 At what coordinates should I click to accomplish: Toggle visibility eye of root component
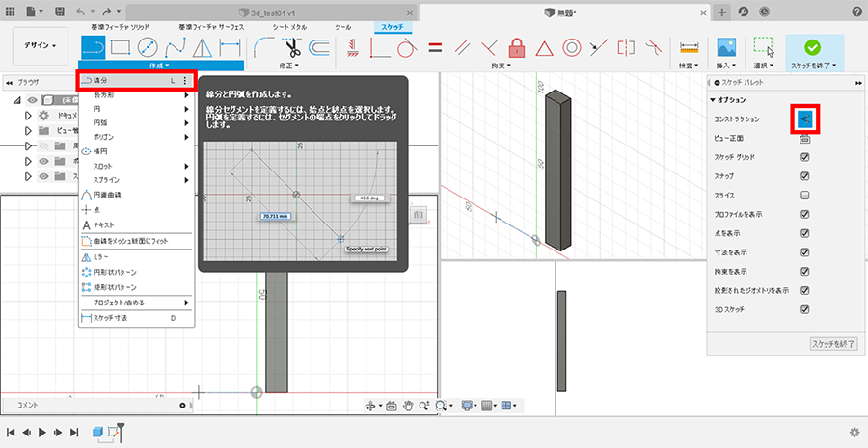point(32,100)
